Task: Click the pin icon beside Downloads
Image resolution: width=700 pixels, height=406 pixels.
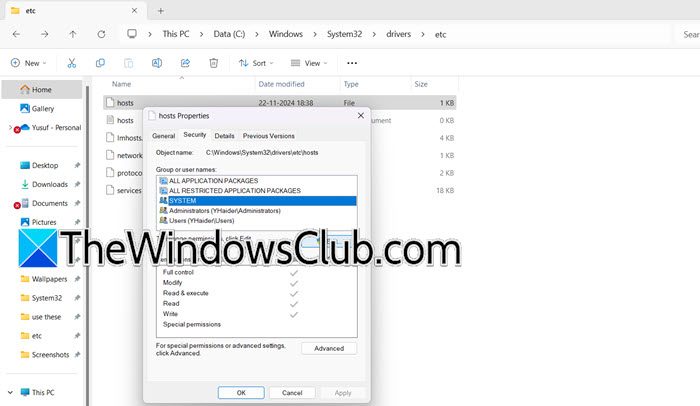Action: click(x=77, y=184)
